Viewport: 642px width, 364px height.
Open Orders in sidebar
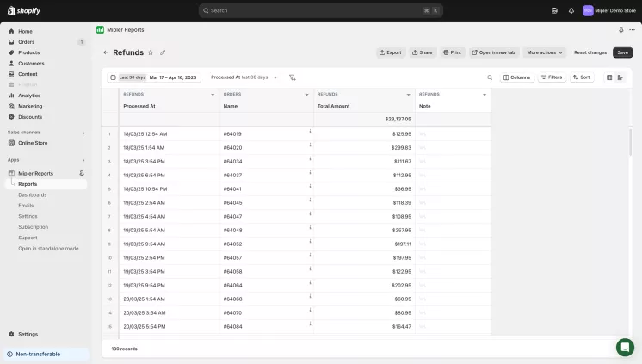coord(26,42)
